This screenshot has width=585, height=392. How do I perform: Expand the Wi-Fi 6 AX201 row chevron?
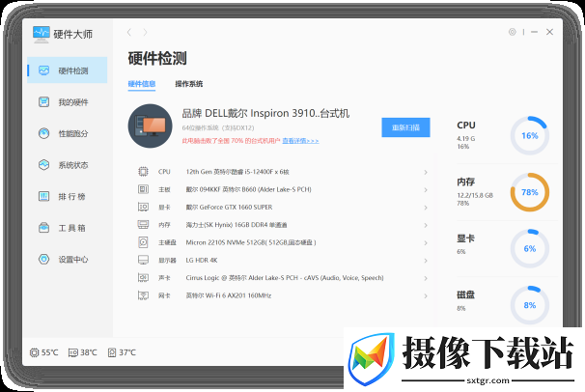click(x=426, y=295)
